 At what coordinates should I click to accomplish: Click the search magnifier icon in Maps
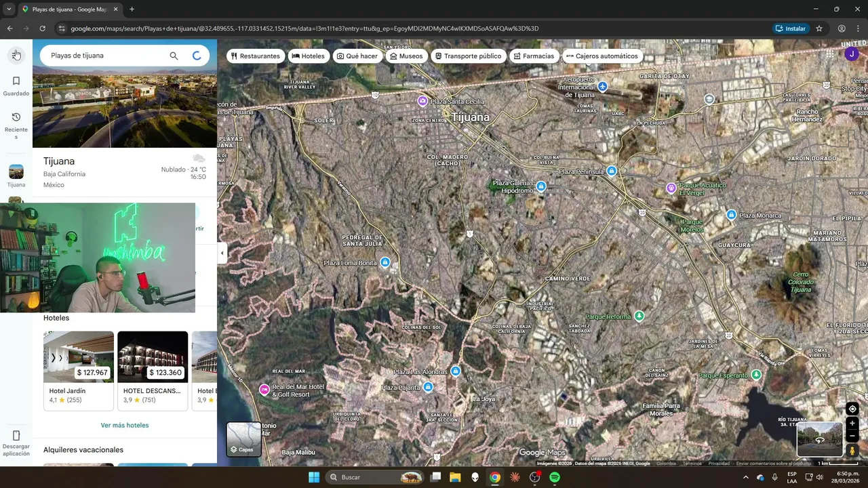tap(174, 56)
